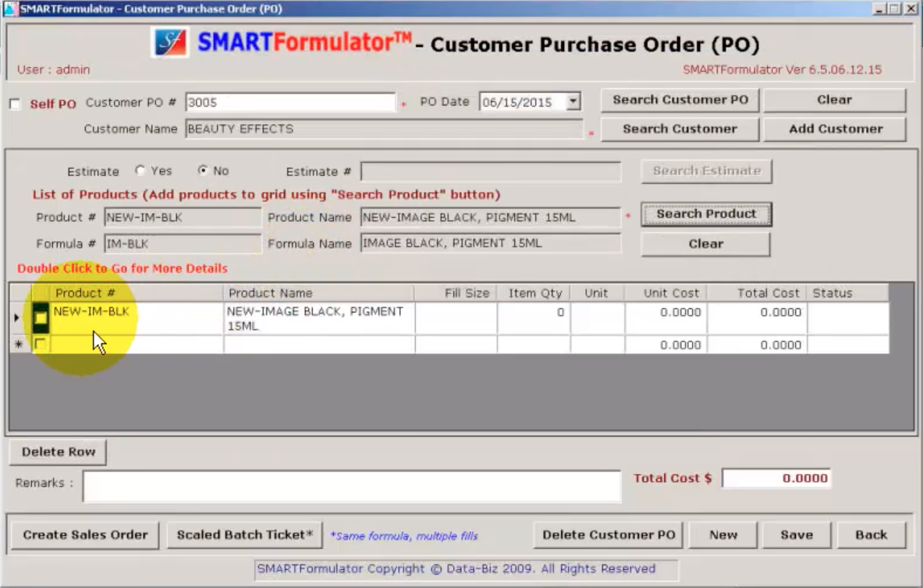The image size is (923, 588).
Task: Click the Delete Customer PO button
Action: click(x=609, y=535)
